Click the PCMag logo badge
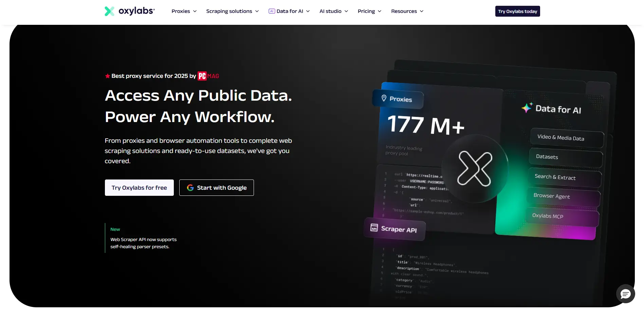This screenshot has height=309, width=644. pos(208,76)
